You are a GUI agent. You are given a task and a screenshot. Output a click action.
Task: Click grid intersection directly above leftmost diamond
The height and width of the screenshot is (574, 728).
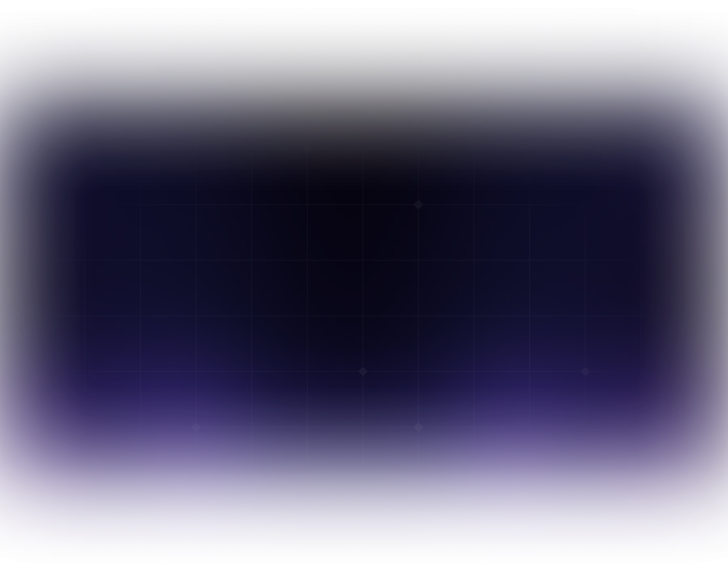click(x=196, y=371)
